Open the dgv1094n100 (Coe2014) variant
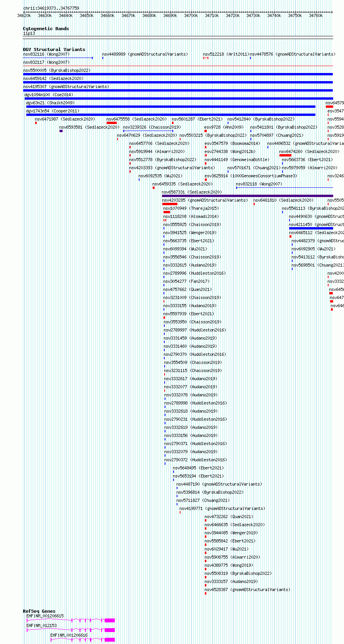This screenshot has width=344, height=644. click(49, 95)
